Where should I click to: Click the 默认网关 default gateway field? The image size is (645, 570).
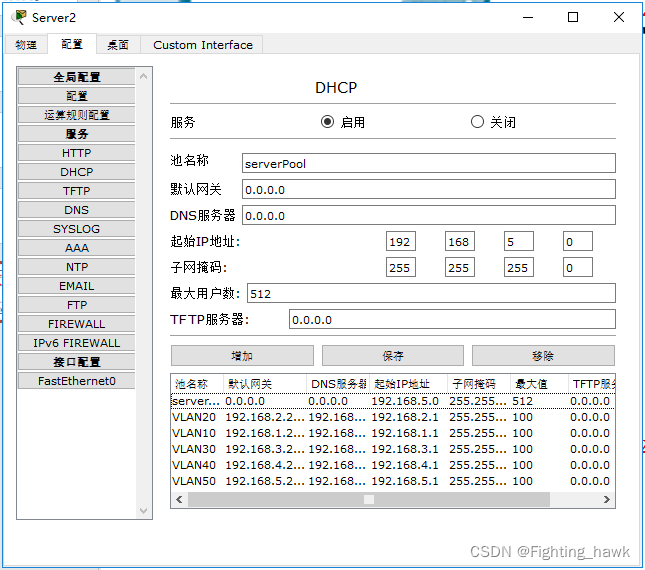click(x=428, y=189)
